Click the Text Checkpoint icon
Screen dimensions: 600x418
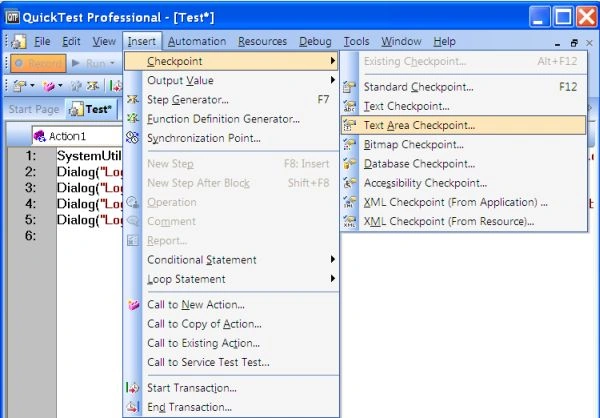349,106
